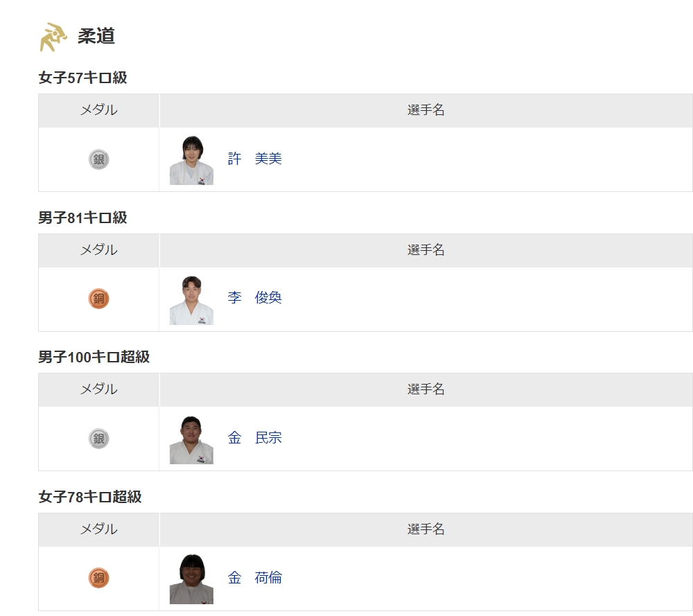Open 金 民宗 athlete profile link

click(x=254, y=437)
